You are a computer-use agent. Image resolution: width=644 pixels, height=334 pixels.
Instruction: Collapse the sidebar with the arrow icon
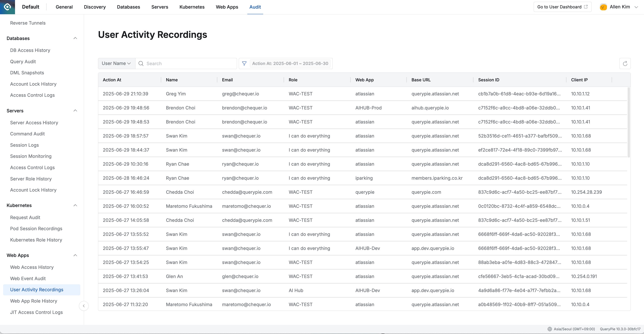click(84, 306)
